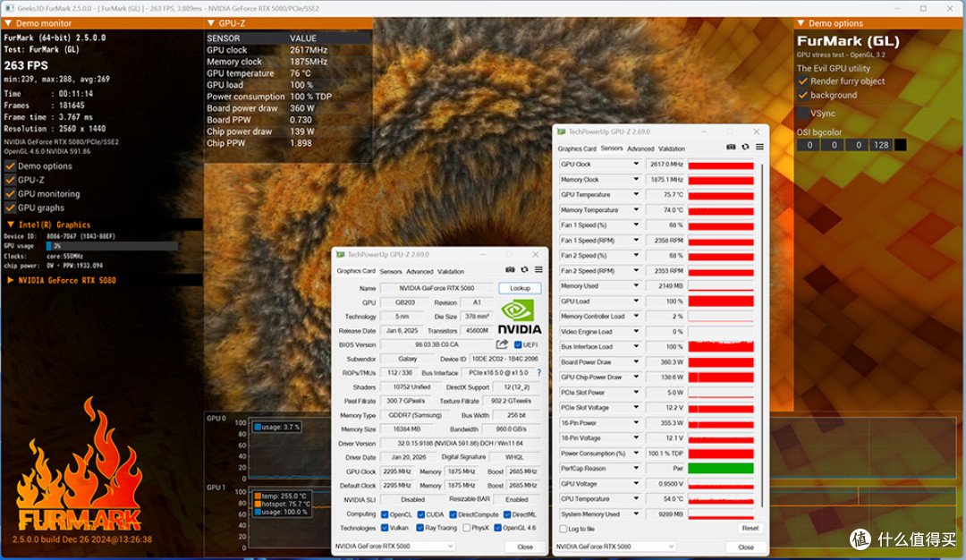This screenshot has width=966, height=560.
Task: Click refresh icon in GPU-Z Graphics Card window
Action: point(524,270)
